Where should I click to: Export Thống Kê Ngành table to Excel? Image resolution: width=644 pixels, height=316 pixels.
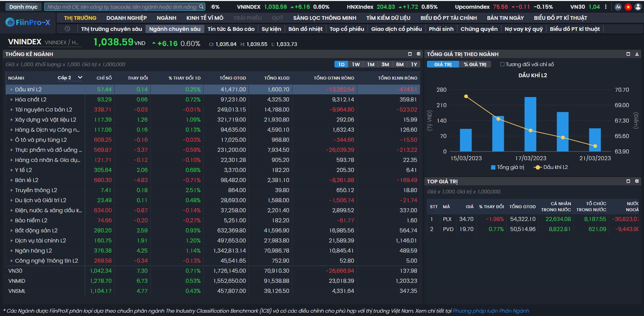(x=419, y=54)
